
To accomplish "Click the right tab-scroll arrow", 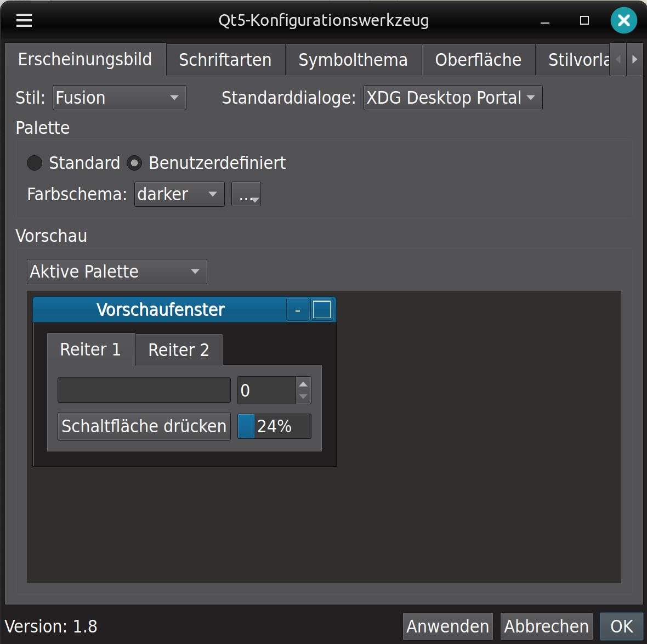I will 635,59.
